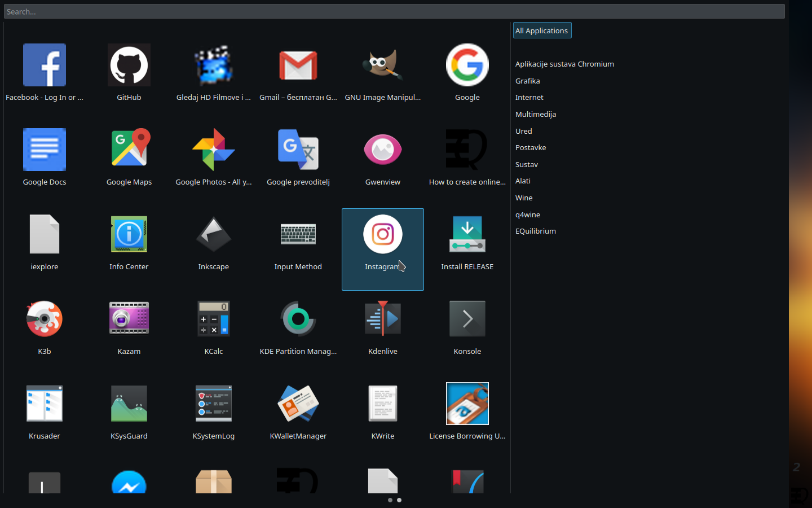Open How to create online app
The width and height of the screenshot is (812, 508).
tap(467, 150)
